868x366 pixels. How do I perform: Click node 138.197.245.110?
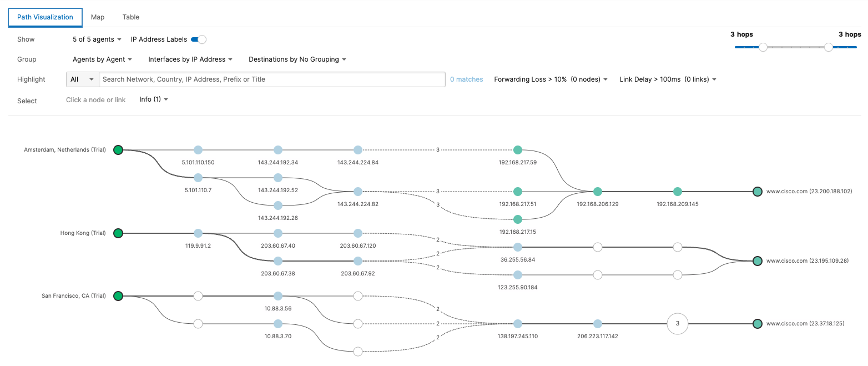pyautogui.click(x=517, y=324)
